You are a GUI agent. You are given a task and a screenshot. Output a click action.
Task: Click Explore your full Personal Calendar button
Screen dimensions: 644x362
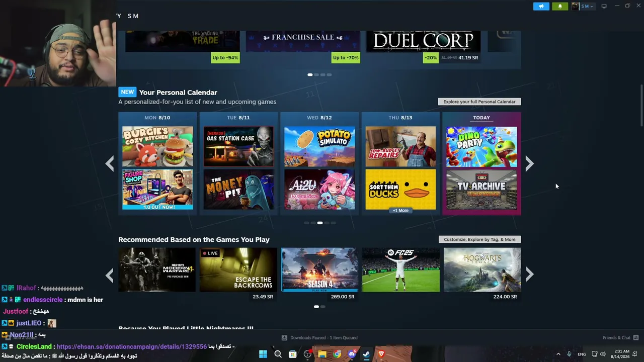[x=479, y=102]
